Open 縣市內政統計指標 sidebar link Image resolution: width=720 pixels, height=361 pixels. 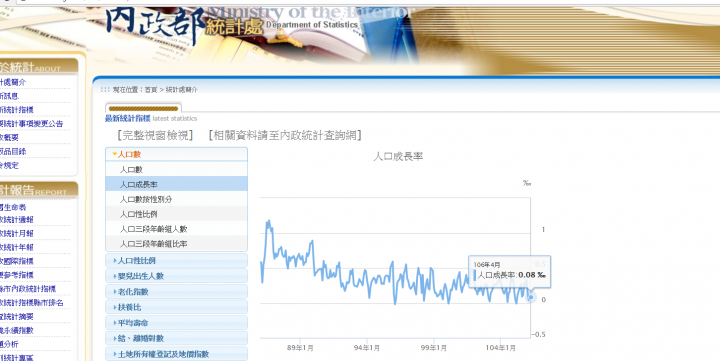[x=28, y=288]
